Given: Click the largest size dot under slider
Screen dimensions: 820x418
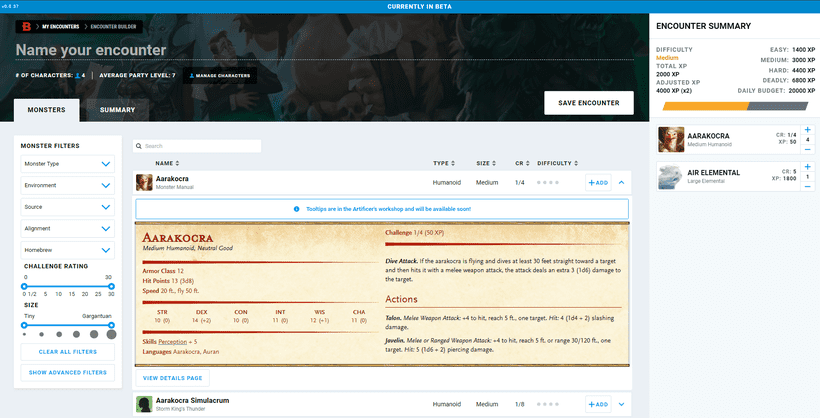Looking at the screenshot, I should pos(111,334).
